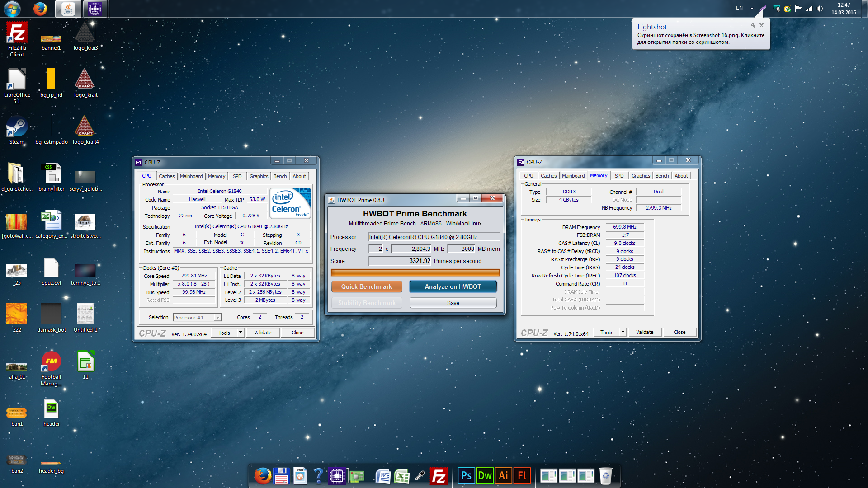Launch Illustrator from the dock
This screenshot has height=488, width=868.
click(503, 476)
